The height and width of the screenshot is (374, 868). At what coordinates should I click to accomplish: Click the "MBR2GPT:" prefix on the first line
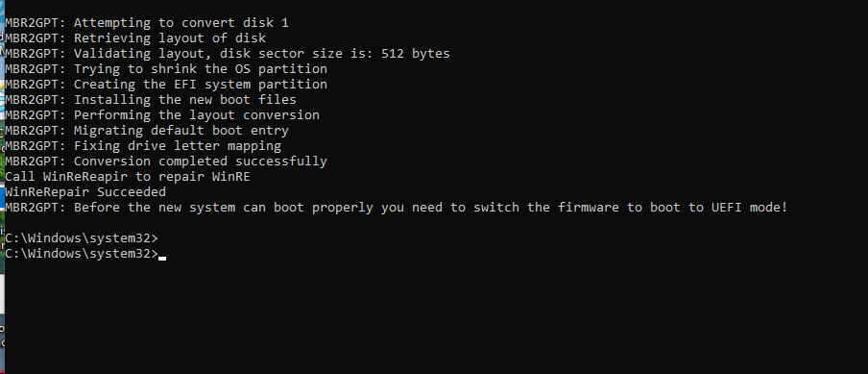click(x=36, y=23)
